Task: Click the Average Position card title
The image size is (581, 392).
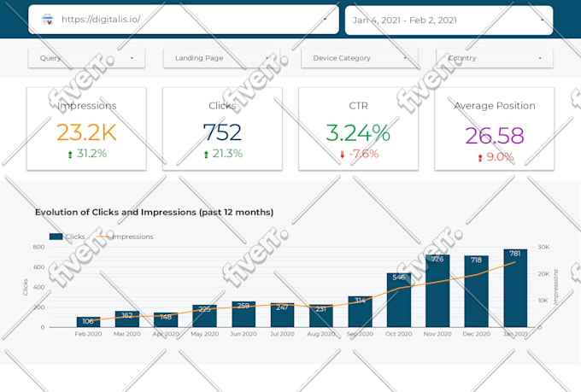Action: [x=495, y=106]
